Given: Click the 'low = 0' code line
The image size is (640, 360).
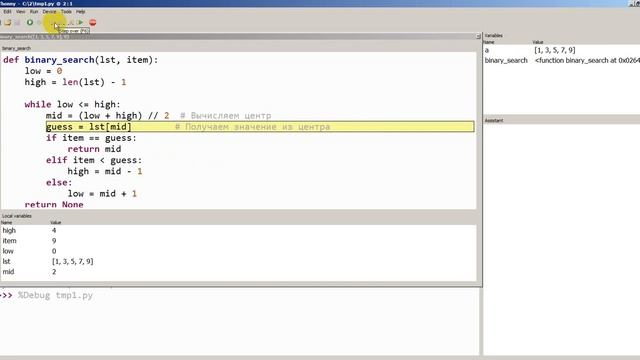Looking at the screenshot, I should tap(43, 71).
